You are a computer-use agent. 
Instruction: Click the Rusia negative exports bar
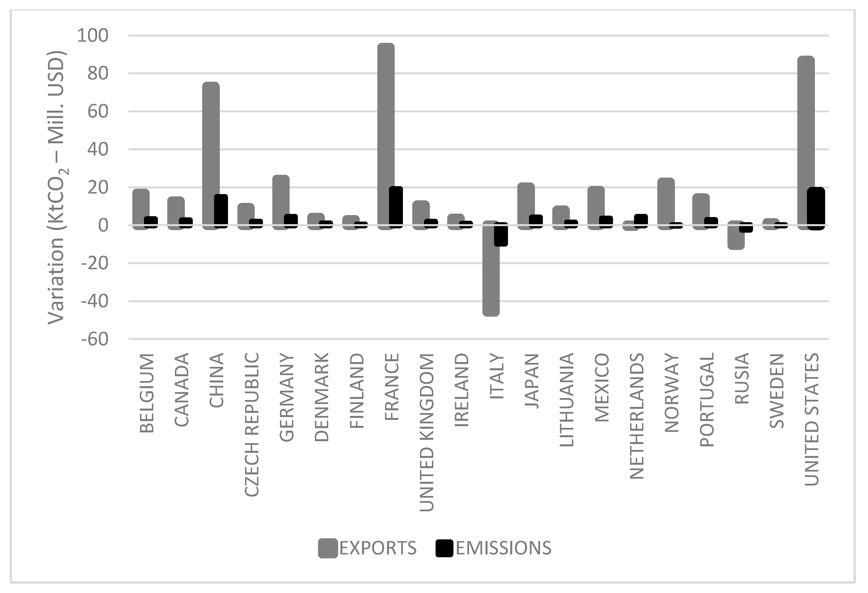736,235
